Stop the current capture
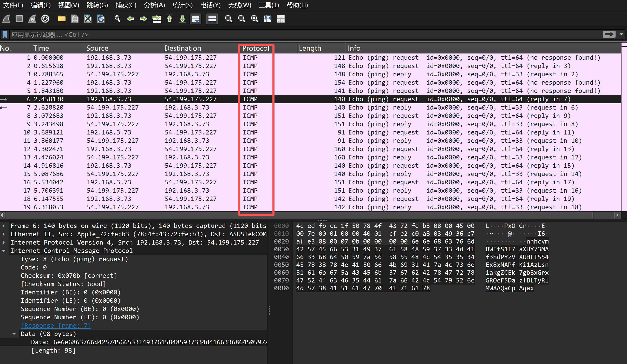Image resolution: width=627 pixels, height=364 pixels. [x=19, y=19]
